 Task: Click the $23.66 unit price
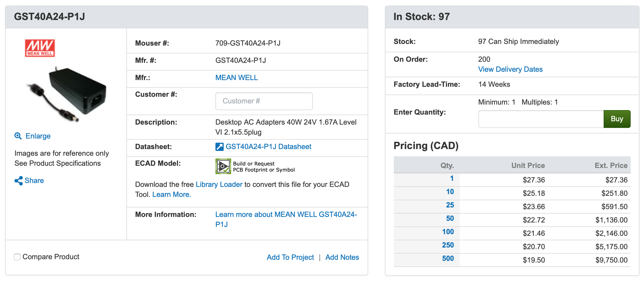pos(534,207)
